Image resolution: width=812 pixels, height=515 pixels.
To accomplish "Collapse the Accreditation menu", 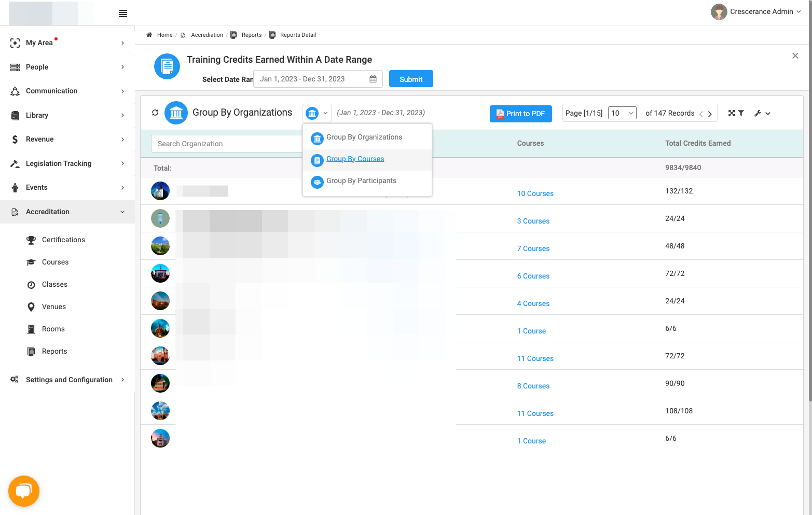I will pyautogui.click(x=67, y=212).
